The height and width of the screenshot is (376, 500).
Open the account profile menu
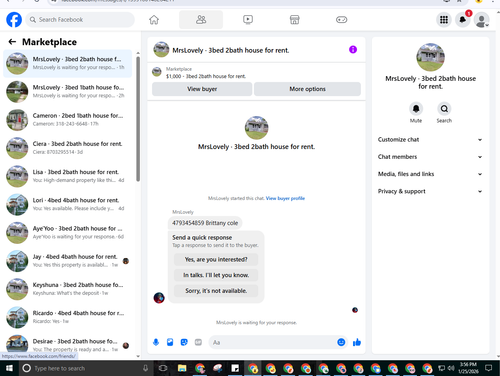[482, 20]
